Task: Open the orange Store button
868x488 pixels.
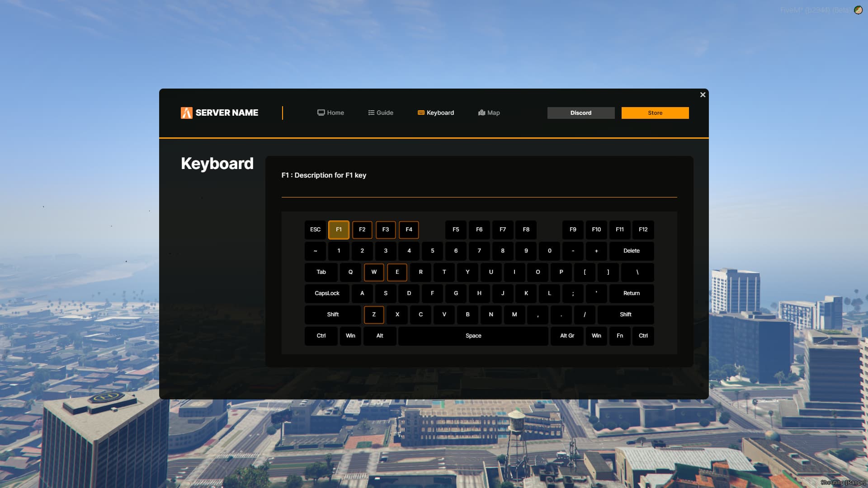Action: pyautogui.click(x=655, y=113)
